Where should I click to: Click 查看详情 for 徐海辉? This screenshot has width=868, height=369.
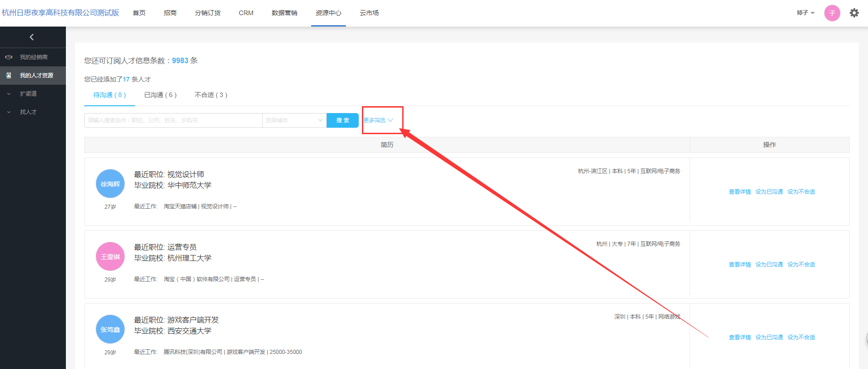coord(739,192)
